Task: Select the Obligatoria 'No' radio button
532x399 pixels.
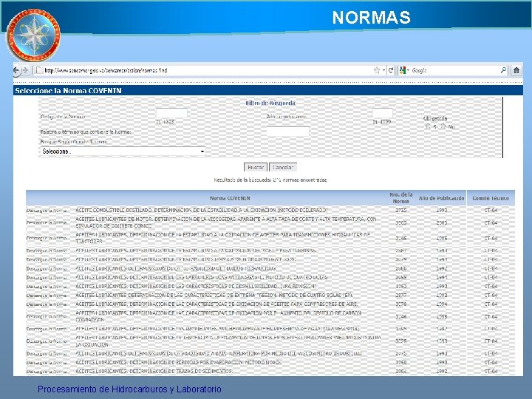Action: click(x=443, y=126)
